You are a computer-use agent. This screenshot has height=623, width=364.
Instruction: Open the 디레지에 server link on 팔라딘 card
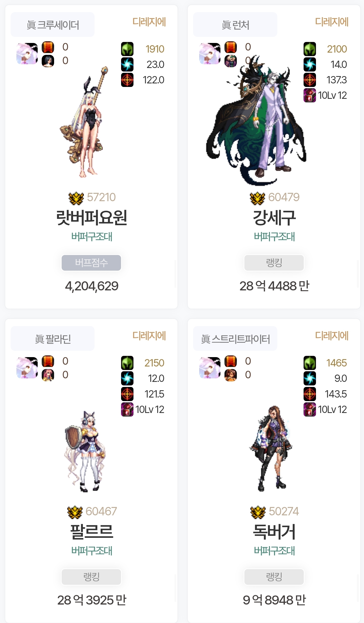(x=149, y=336)
